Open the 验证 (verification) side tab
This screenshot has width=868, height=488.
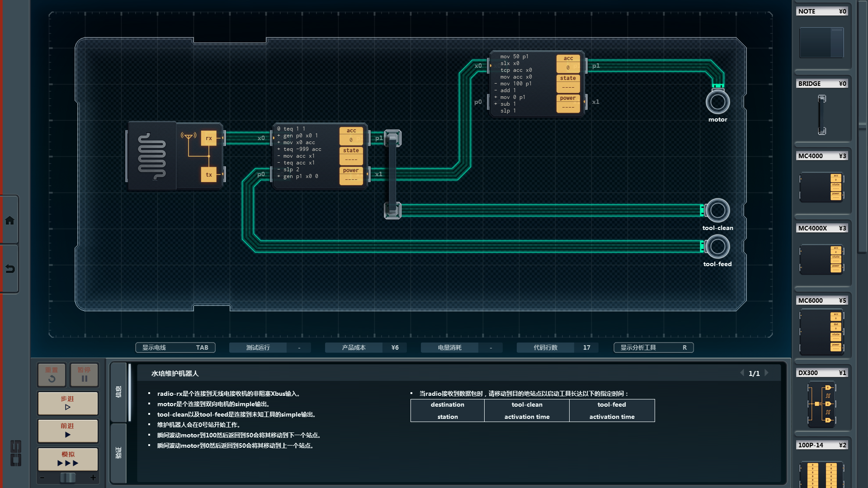pos(118,453)
